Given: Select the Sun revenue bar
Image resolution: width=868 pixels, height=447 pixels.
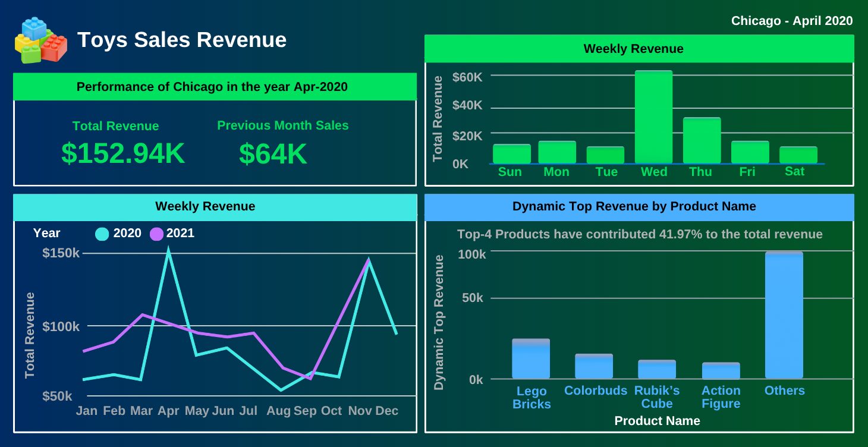Looking at the screenshot, I should click(512, 154).
